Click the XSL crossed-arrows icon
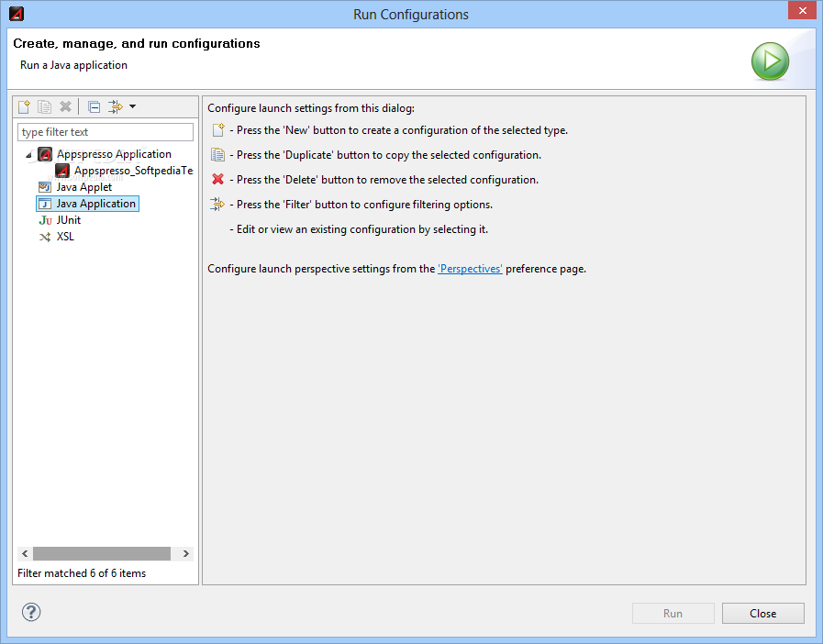 (45, 238)
